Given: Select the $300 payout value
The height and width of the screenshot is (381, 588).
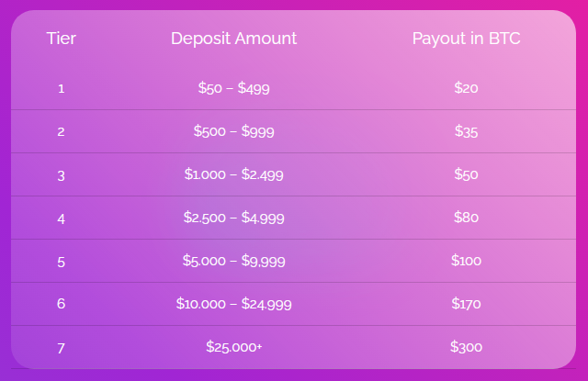Looking at the screenshot, I should 466,347.
